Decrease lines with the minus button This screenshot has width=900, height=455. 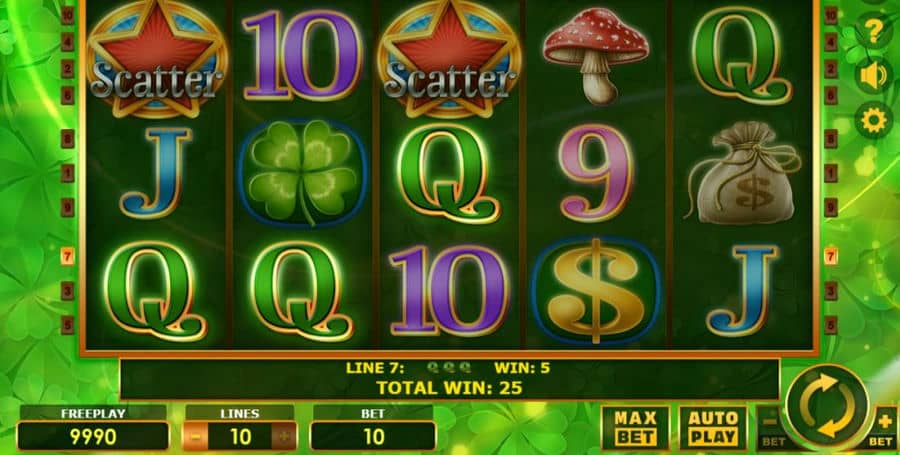(196, 437)
